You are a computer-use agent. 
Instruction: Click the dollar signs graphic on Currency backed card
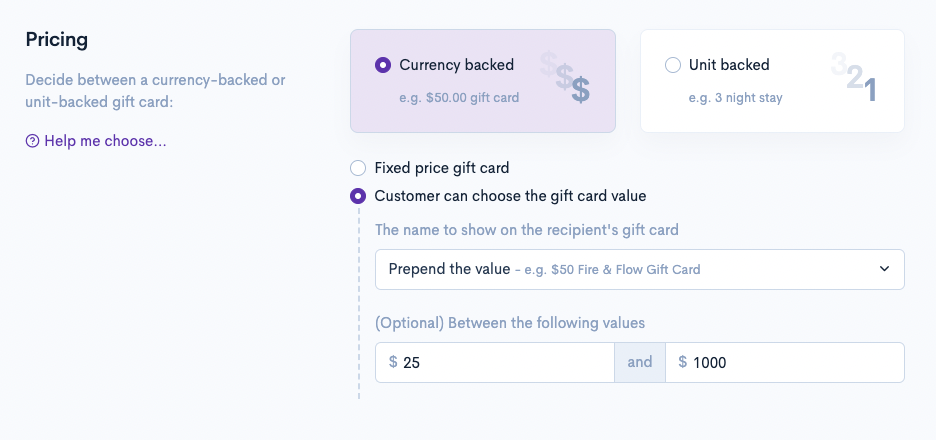point(566,78)
